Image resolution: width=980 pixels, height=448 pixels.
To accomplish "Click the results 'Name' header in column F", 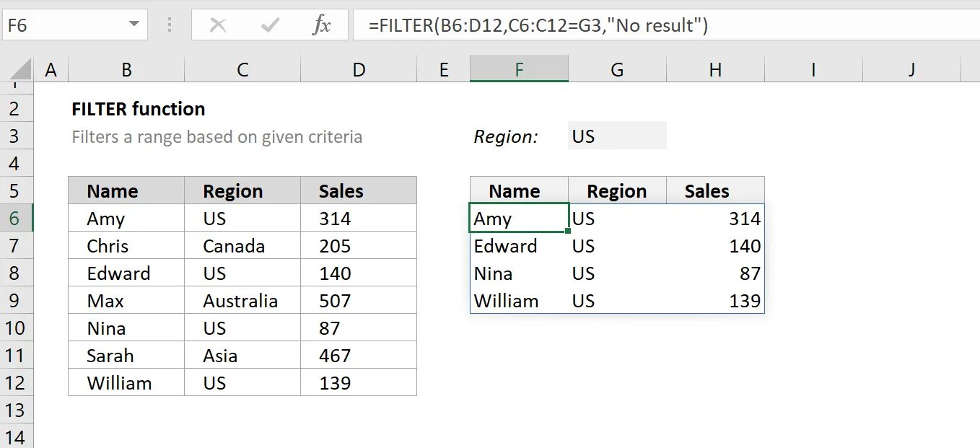I will pyautogui.click(x=519, y=191).
